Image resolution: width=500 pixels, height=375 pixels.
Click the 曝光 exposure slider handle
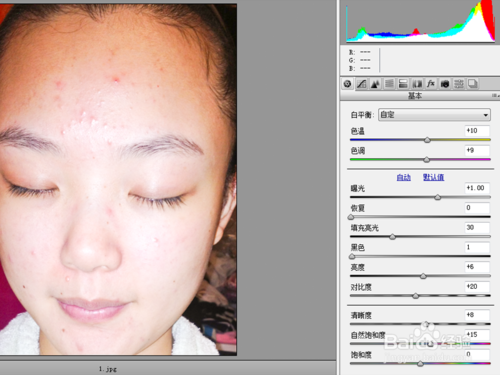tap(438, 197)
